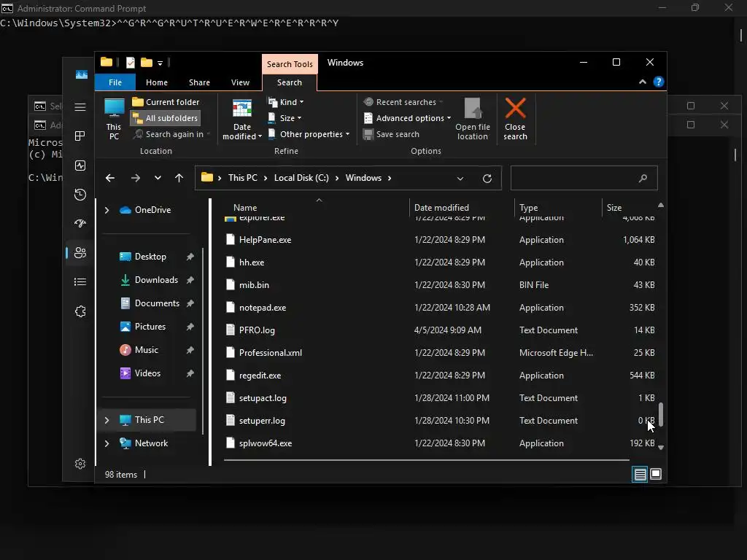Open the Kind filter dropdown
The height and width of the screenshot is (560, 747).
pyautogui.click(x=286, y=102)
